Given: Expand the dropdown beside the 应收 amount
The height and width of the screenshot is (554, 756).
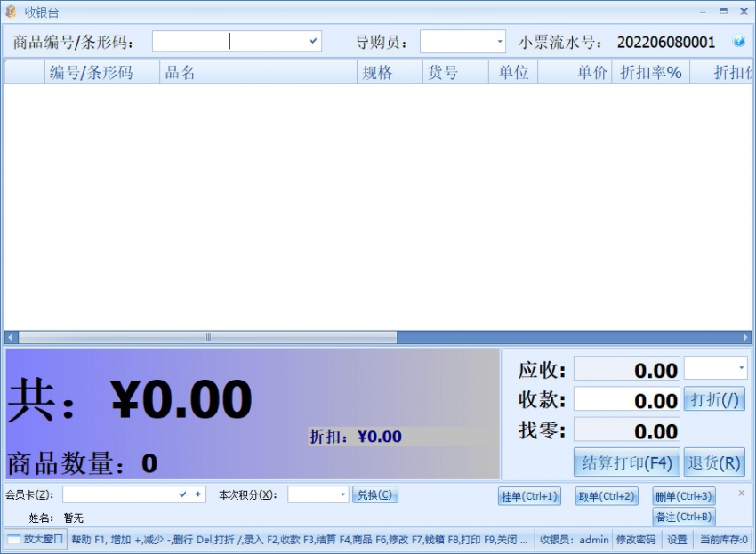Looking at the screenshot, I should pyautogui.click(x=742, y=368).
